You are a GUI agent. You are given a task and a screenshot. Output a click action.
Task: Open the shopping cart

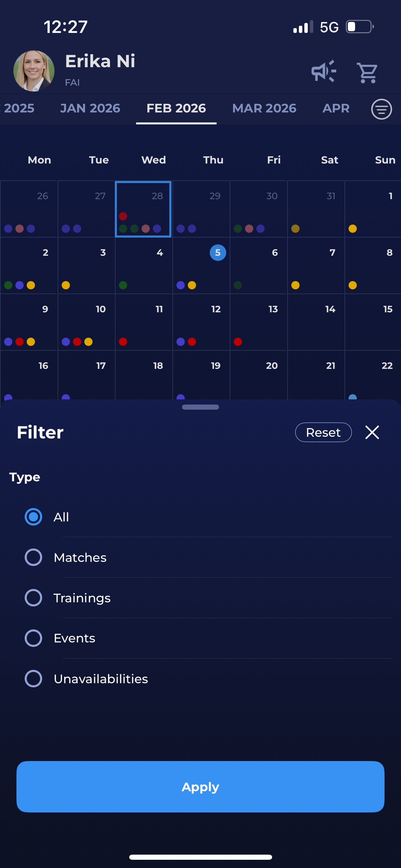pos(367,72)
